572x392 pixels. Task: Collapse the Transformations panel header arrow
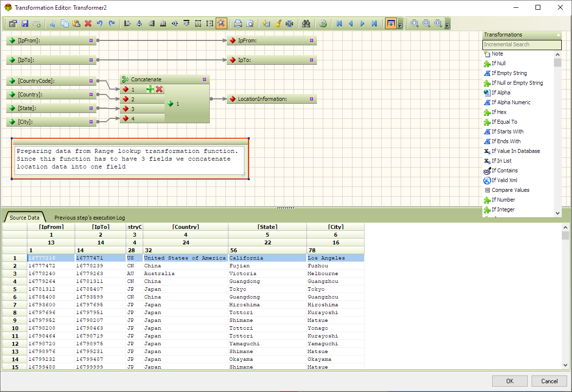point(558,35)
